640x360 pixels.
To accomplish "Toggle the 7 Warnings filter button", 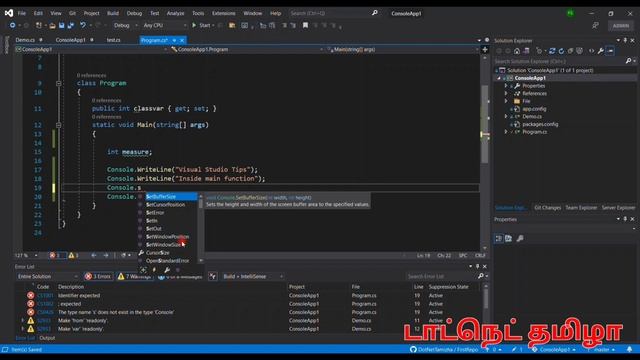I will 135,276.
